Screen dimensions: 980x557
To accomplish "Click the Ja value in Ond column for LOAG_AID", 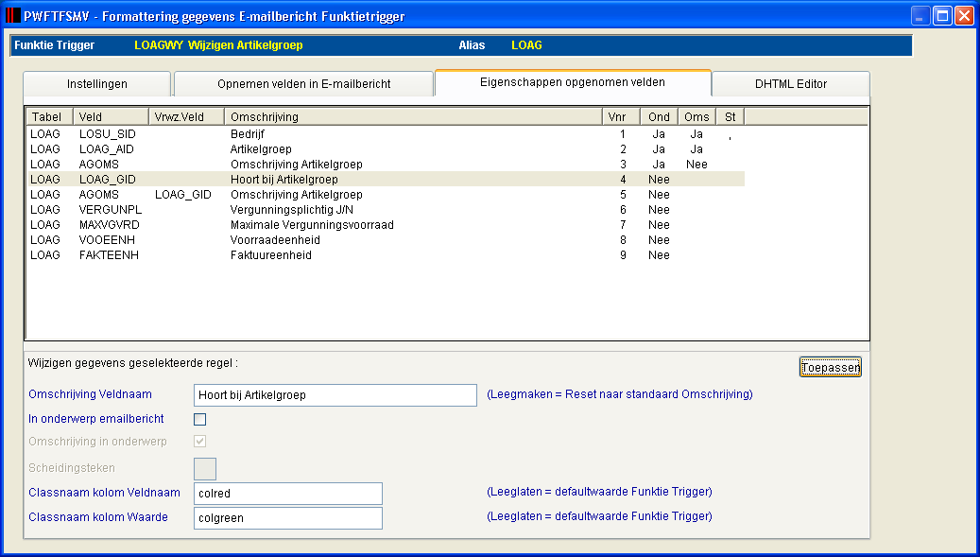I will point(659,149).
